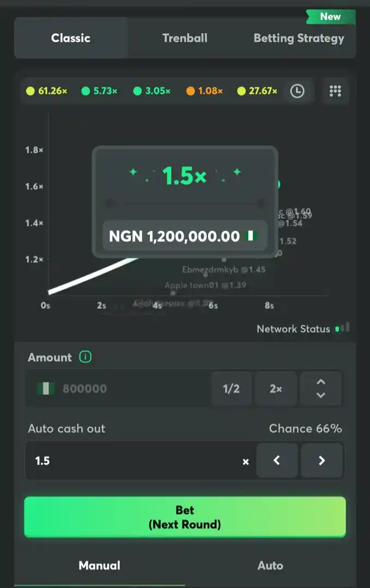Check the Network Status signal bars
The image size is (370, 588).
point(343,327)
